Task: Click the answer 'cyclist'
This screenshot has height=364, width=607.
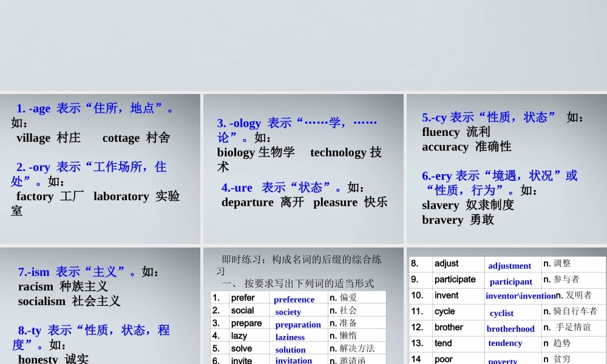Action: click(502, 313)
